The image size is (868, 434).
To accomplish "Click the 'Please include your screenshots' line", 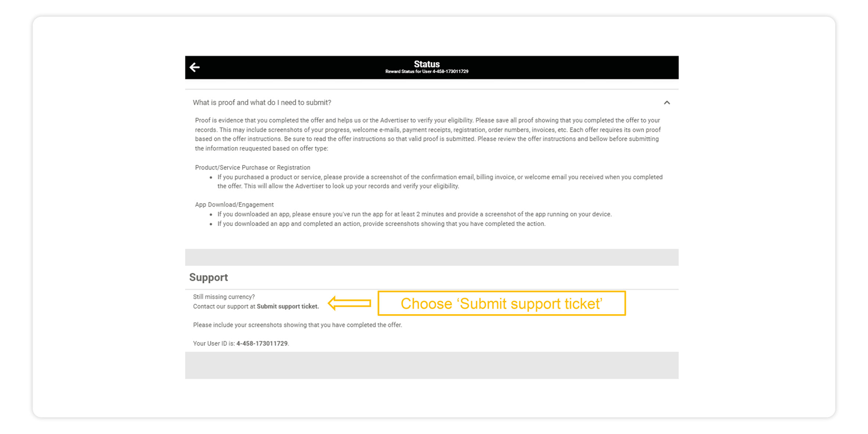I will pos(297,325).
